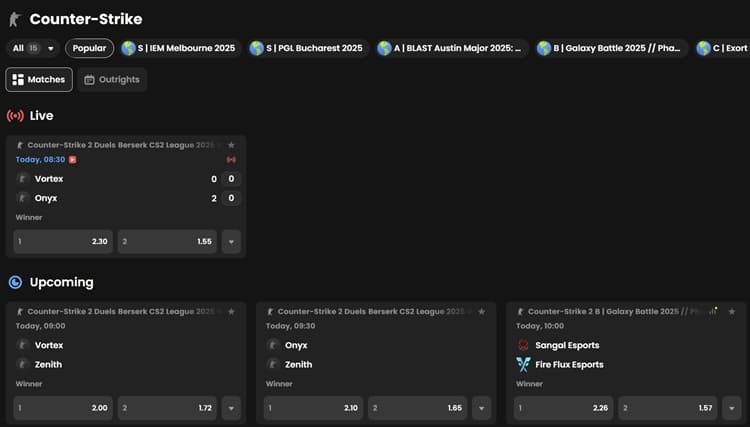Click Vortex team icon in the live match
The image size is (750, 427).
[22, 179]
